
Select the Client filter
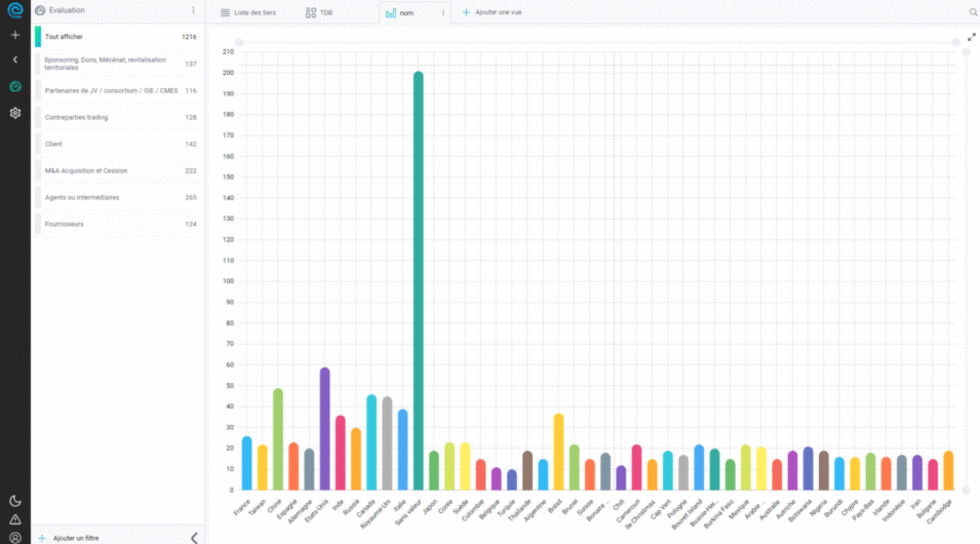click(119, 144)
